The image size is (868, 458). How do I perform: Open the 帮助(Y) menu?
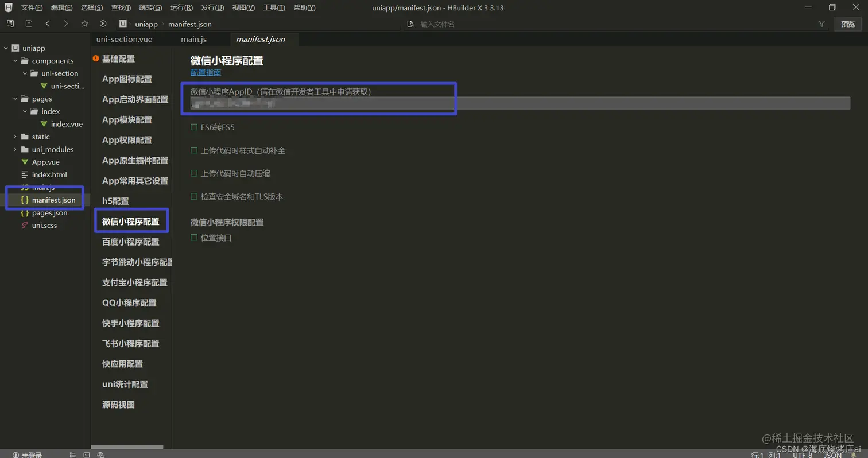(x=304, y=7)
